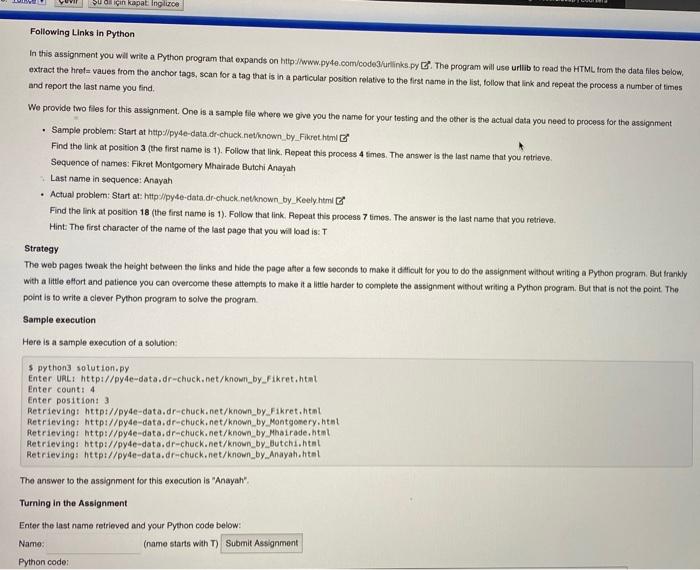
Task: Click the known_by_Anayah.html retrieving line
Action: (x=174, y=455)
